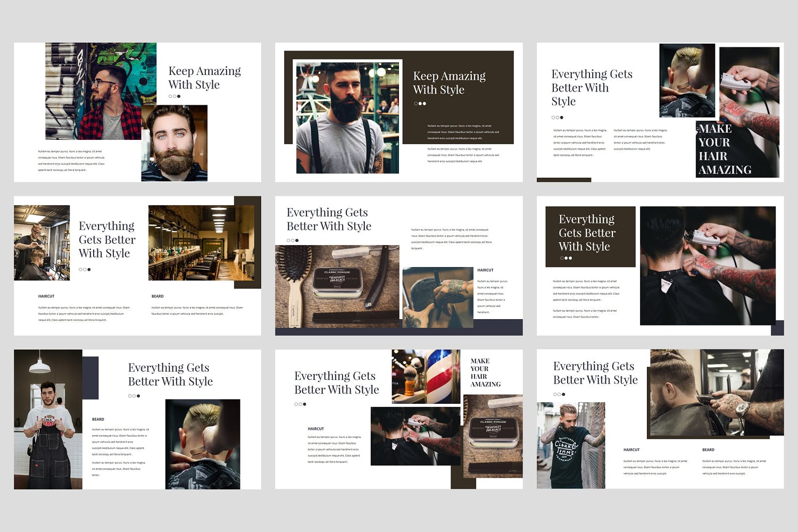Select BEARD heading below the barbershop interior photo
The width and height of the screenshot is (798, 532).
pos(157,296)
